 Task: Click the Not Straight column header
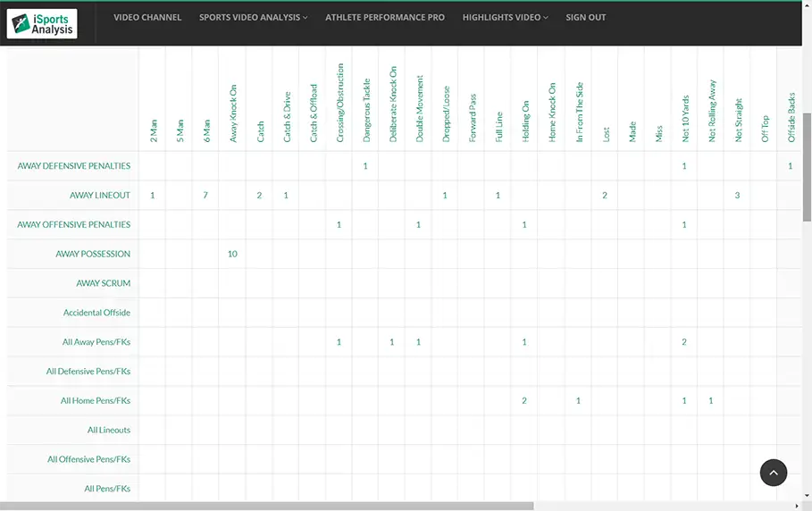[x=739, y=120]
